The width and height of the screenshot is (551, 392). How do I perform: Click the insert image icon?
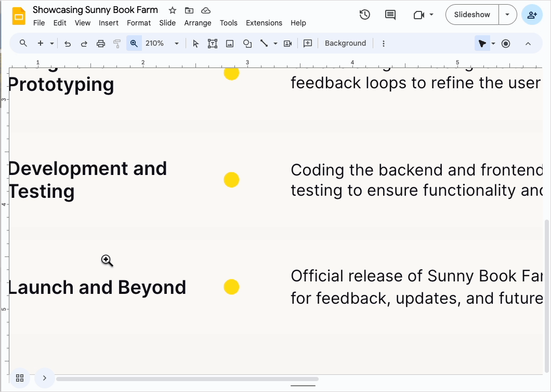click(x=230, y=44)
